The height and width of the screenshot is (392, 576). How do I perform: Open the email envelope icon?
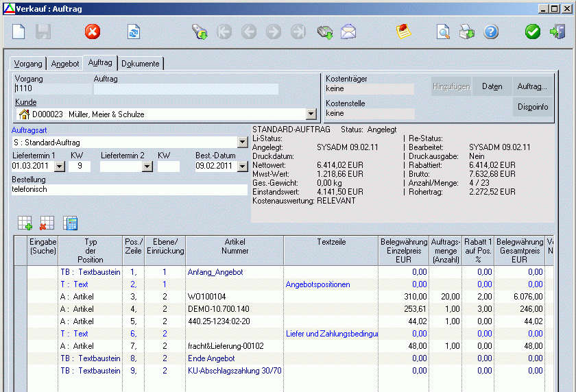tap(348, 32)
